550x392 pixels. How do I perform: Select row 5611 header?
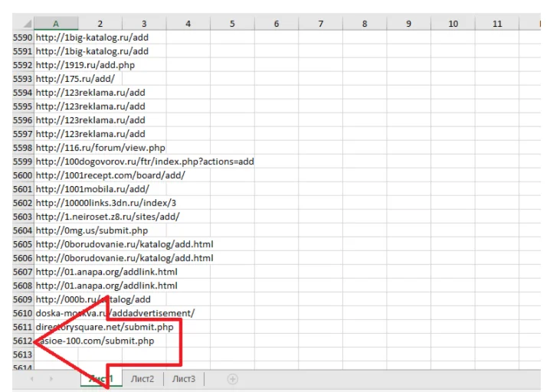[x=23, y=327]
